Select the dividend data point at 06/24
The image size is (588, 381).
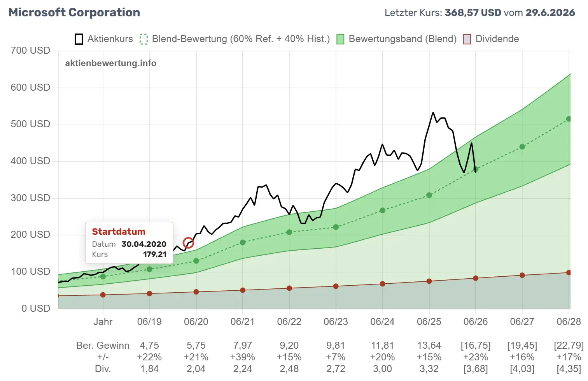point(383,284)
